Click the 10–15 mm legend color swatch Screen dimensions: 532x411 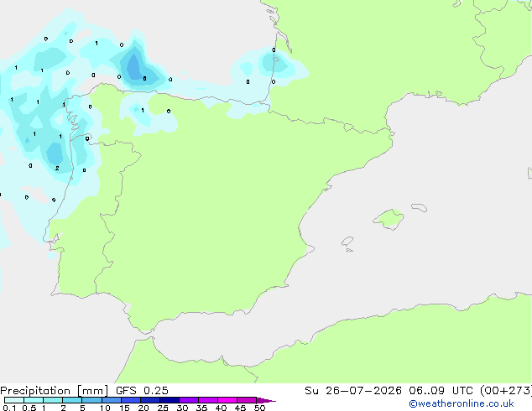[x=112, y=400]
